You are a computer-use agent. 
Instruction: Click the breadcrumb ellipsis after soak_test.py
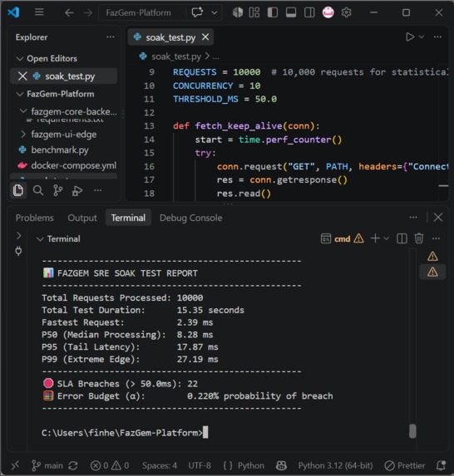(x=215, y=57)
